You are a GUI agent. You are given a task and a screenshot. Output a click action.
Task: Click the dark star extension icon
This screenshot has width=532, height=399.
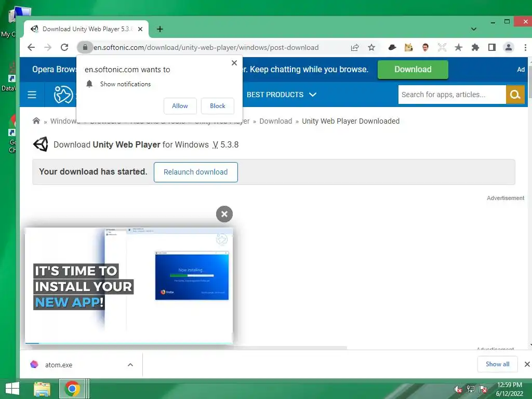(x=459, y=47)
